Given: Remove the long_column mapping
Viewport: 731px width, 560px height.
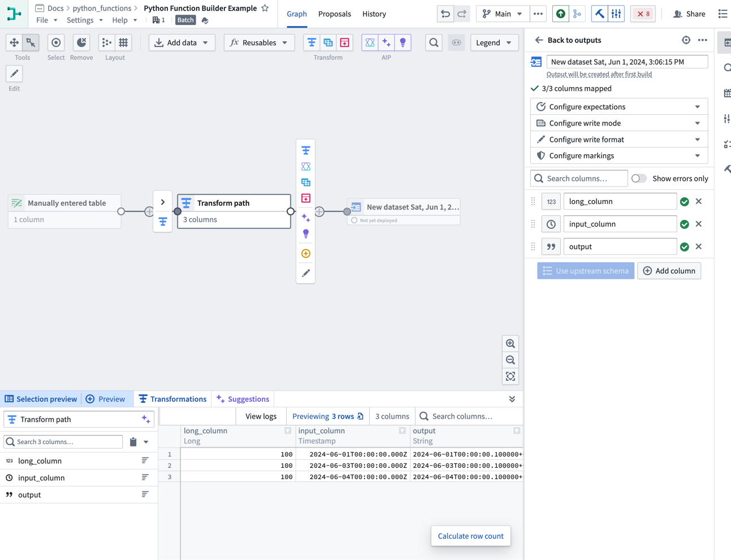Looking at the screenshot, I should tap(699, 201).
